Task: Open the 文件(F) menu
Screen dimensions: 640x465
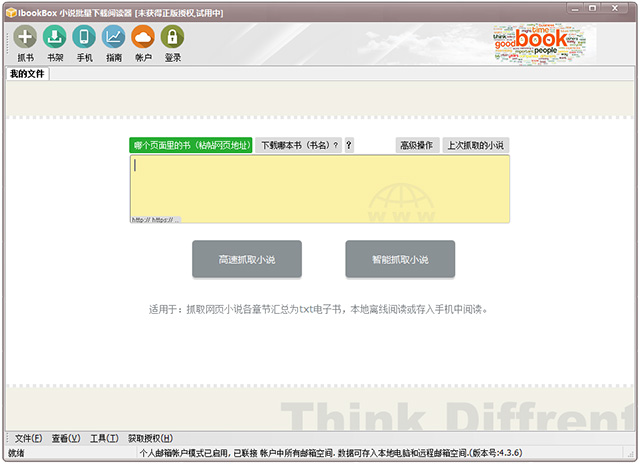Action: coord(29,438)
